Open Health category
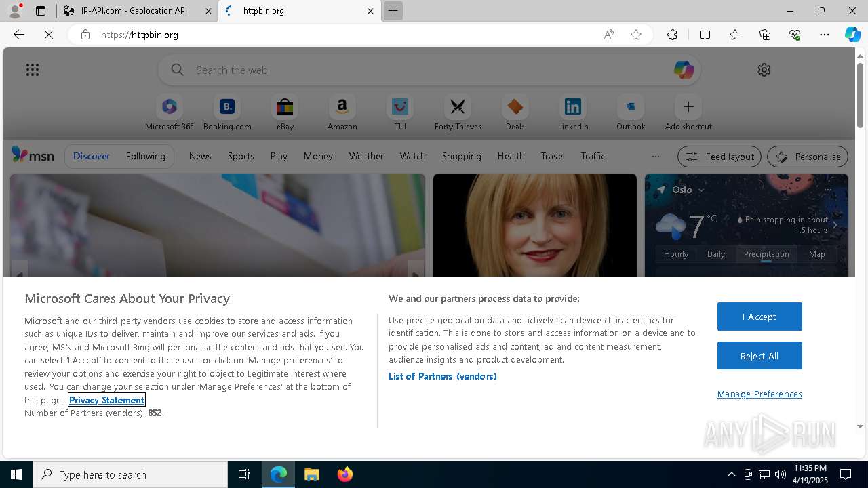Screen dimensions: 868x488 (x=511, y=156)
